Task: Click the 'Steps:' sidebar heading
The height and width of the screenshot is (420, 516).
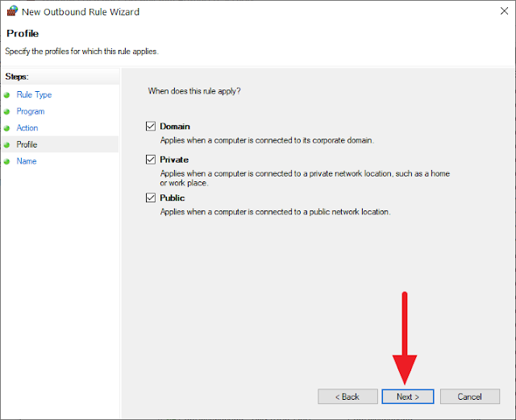Action: click(x=17, y=77)
